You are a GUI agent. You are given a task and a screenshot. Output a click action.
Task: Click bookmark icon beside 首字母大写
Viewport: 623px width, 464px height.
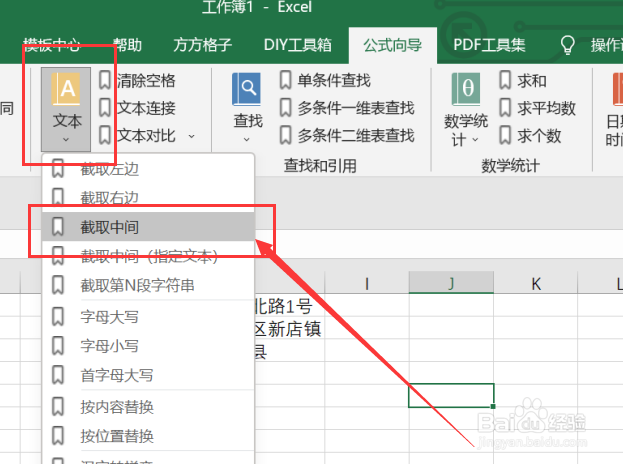point(58,375)
